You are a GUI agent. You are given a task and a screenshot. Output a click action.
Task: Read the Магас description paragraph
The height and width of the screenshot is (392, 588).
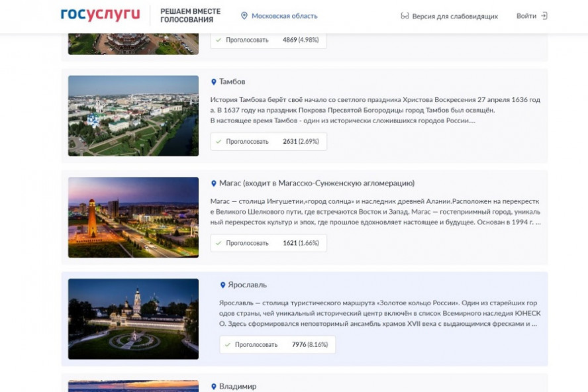[375, 212]
